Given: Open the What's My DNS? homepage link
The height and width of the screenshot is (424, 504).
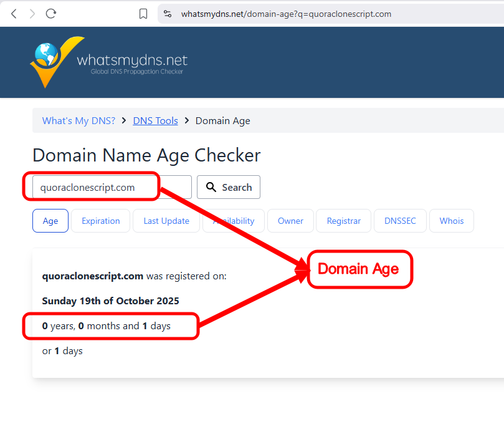Looking at the screenshot, I should coord(78,120).
